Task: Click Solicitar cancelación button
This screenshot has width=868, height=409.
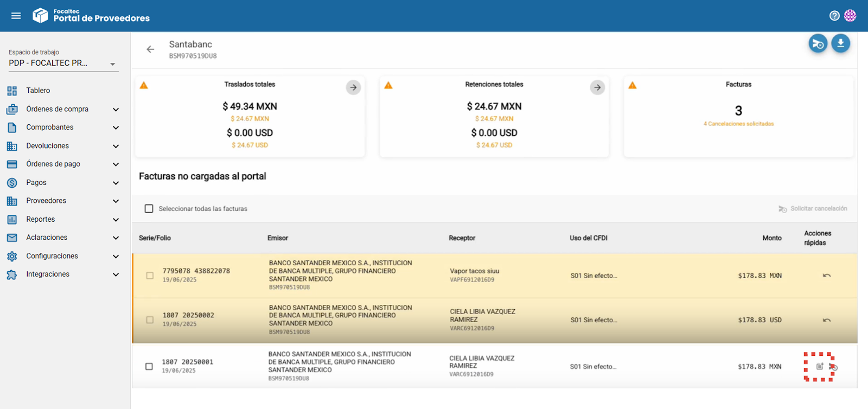Action: coord(813,209)
